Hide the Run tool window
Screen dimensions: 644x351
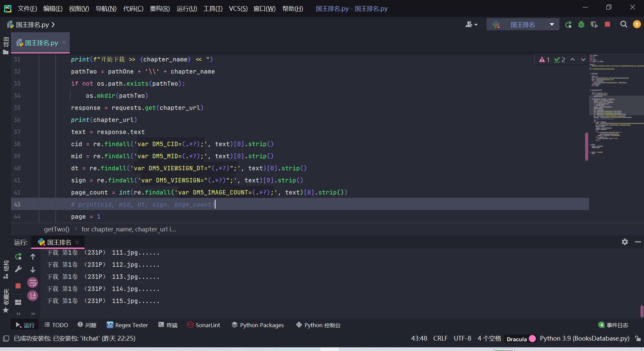pos(638,242)
